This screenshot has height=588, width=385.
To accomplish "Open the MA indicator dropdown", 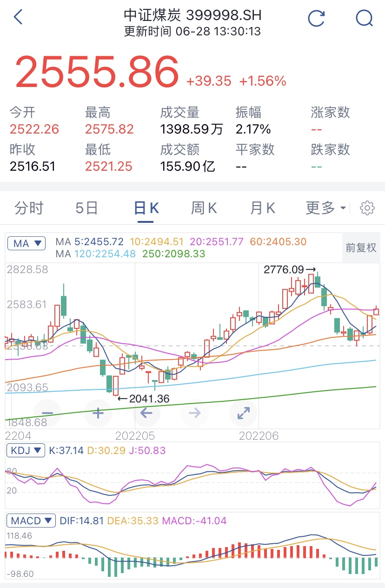I will 26,244.
